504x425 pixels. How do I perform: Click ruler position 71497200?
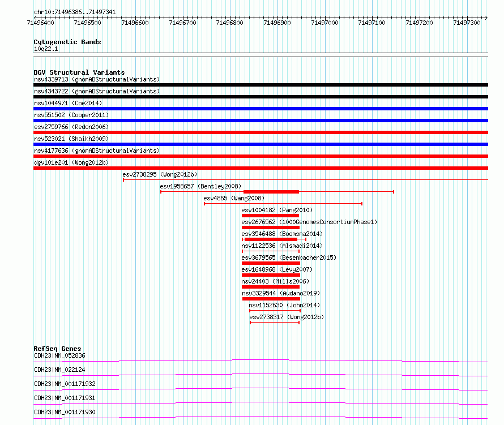pyautogui.click(x=419, y=23)
